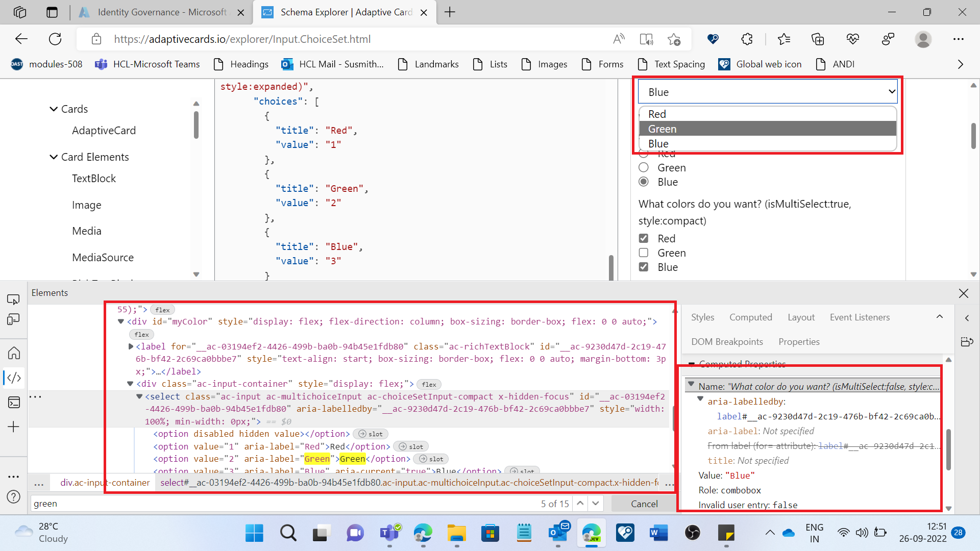The image size is (980, 551).
Task: Open the TextBlock schema page
Action: (94, 178)
